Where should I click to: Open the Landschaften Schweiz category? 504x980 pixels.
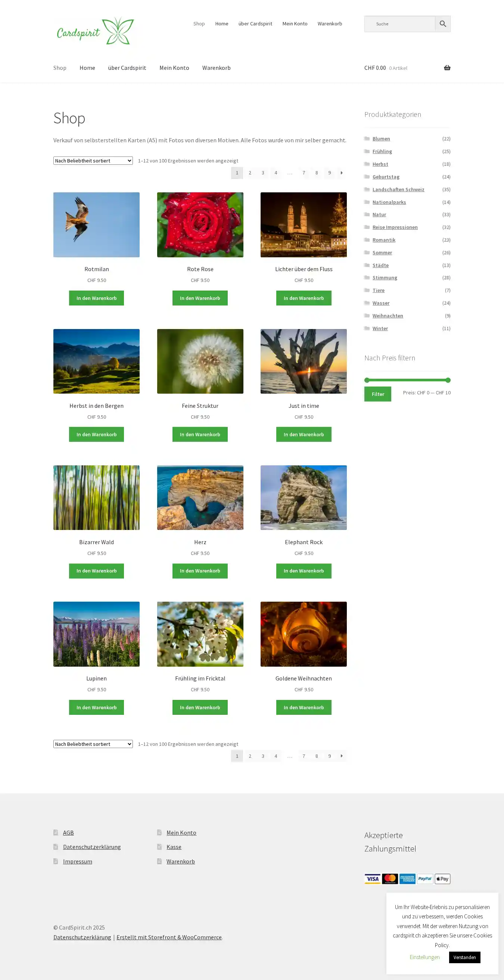(398, 189)
